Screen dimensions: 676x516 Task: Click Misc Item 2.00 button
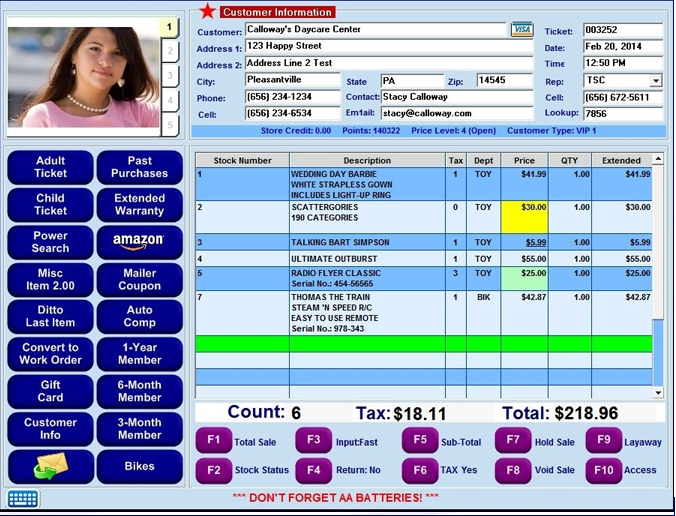50,280
